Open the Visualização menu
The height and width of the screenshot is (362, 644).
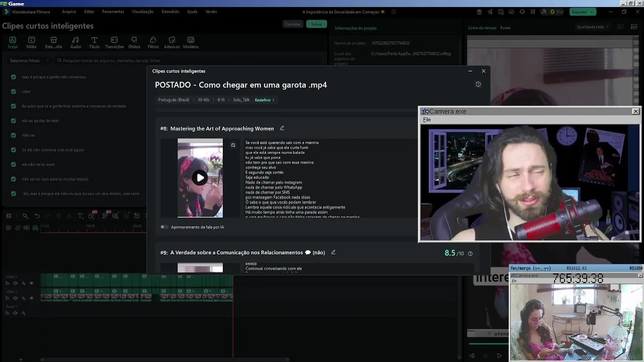142,12
